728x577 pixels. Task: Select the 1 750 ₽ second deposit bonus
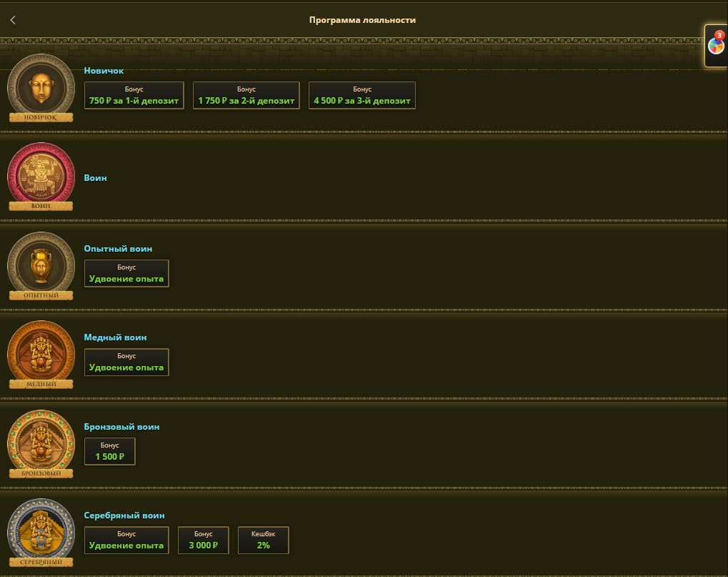[x=246, y=95]
